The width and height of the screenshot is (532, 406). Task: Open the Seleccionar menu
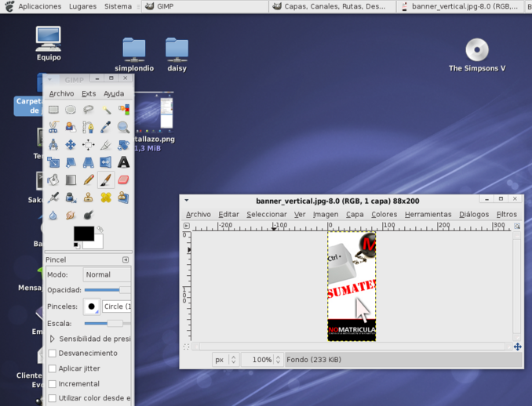coord(267,214)
